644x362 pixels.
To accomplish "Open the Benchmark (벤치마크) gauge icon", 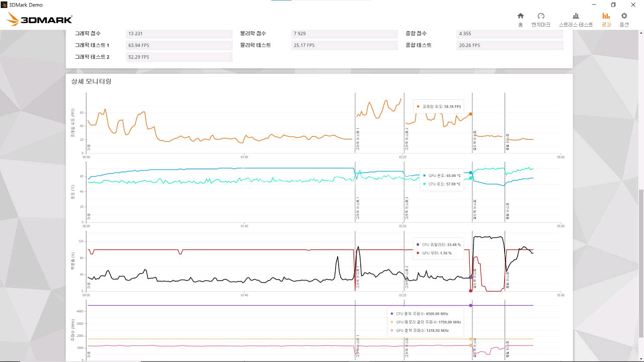I will point(541,16).
